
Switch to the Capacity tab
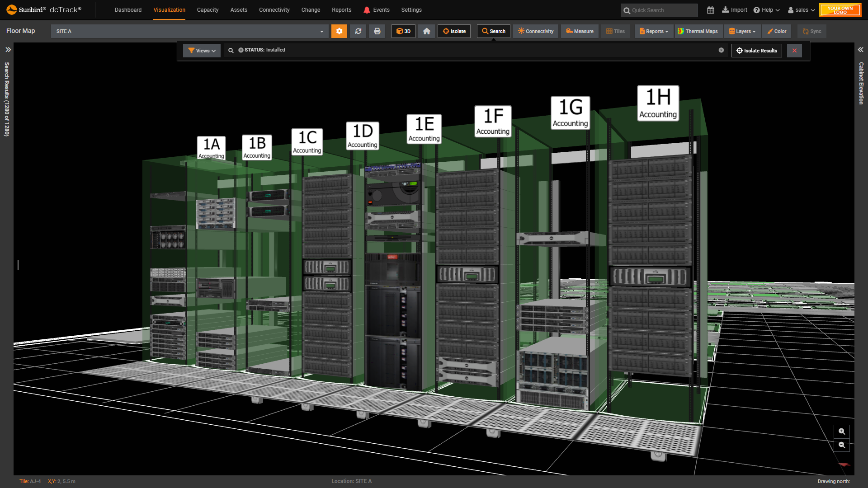(x=208, y=9)
